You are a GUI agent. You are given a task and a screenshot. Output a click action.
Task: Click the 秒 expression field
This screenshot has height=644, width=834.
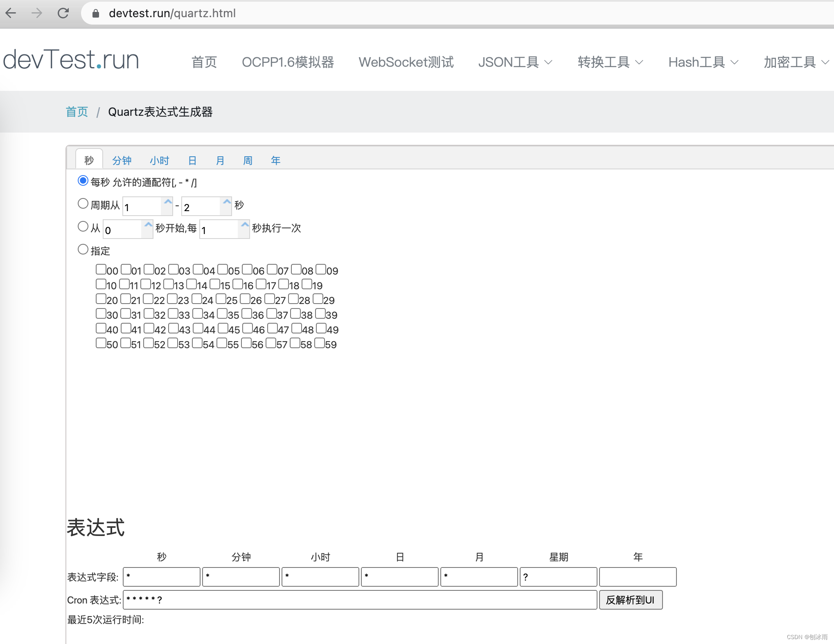pyautogui.click(x=162, y=577)
